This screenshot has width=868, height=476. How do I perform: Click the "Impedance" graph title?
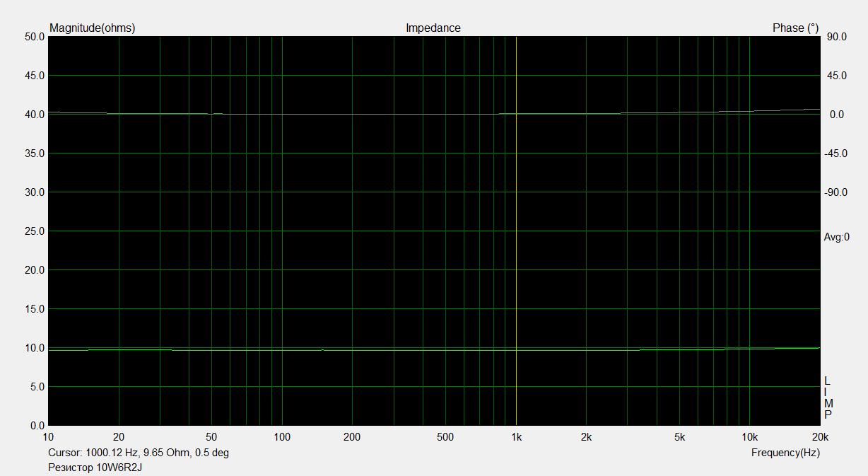pos(433,28)
